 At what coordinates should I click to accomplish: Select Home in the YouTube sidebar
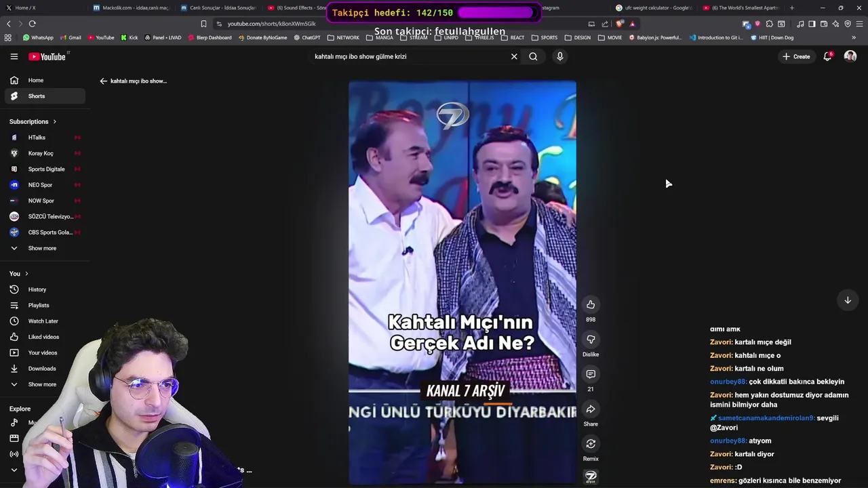point(45,80)
